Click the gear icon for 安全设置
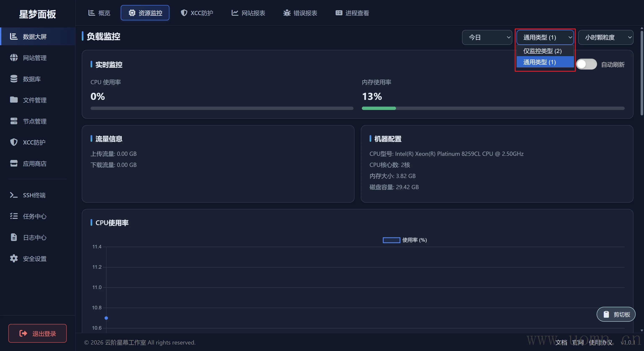This screenshot has width=644, height=351. click(14, 258)
